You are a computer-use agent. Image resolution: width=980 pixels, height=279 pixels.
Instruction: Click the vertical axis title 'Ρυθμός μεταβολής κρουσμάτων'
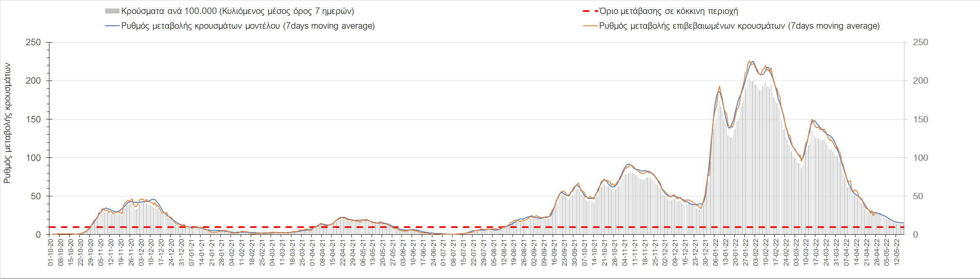(7, 123)
